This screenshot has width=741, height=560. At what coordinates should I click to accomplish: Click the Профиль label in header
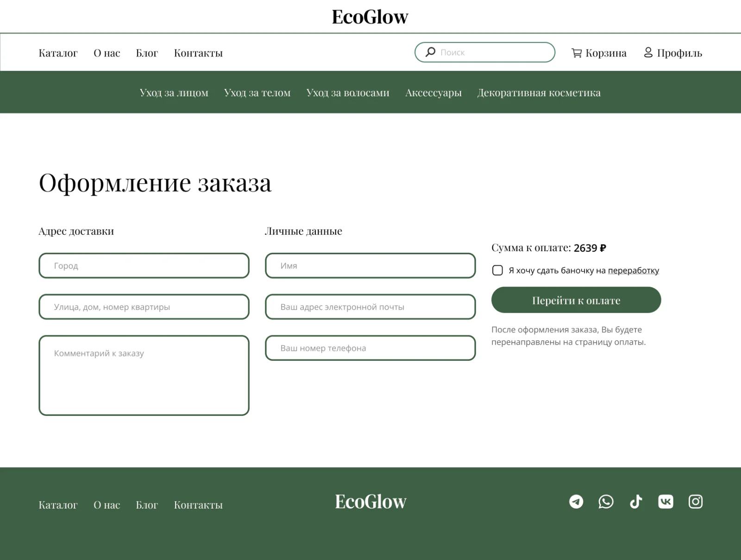coord(679,53)
